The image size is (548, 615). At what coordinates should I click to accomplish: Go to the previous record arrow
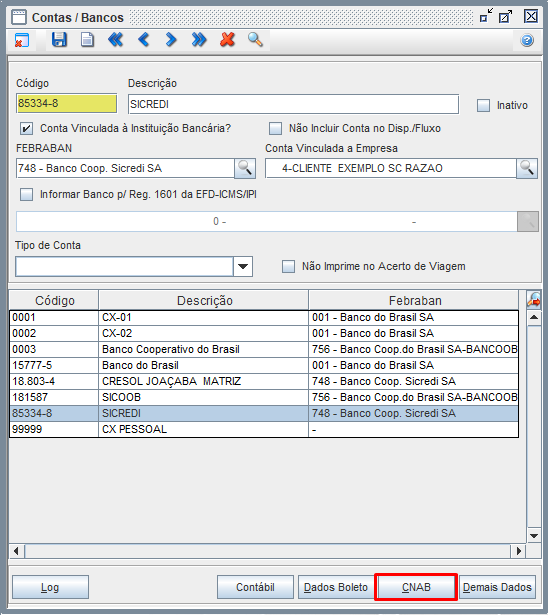click(x=144, y=40)
